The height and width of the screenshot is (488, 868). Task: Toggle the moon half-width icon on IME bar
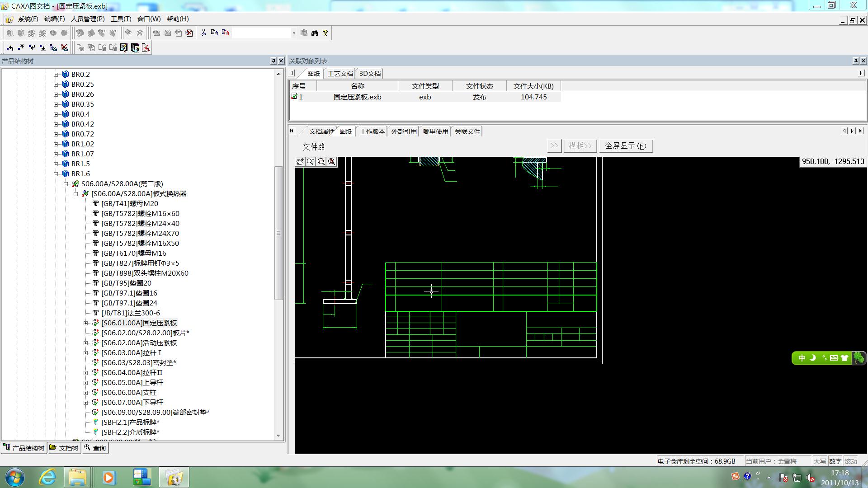pos(813,358)
